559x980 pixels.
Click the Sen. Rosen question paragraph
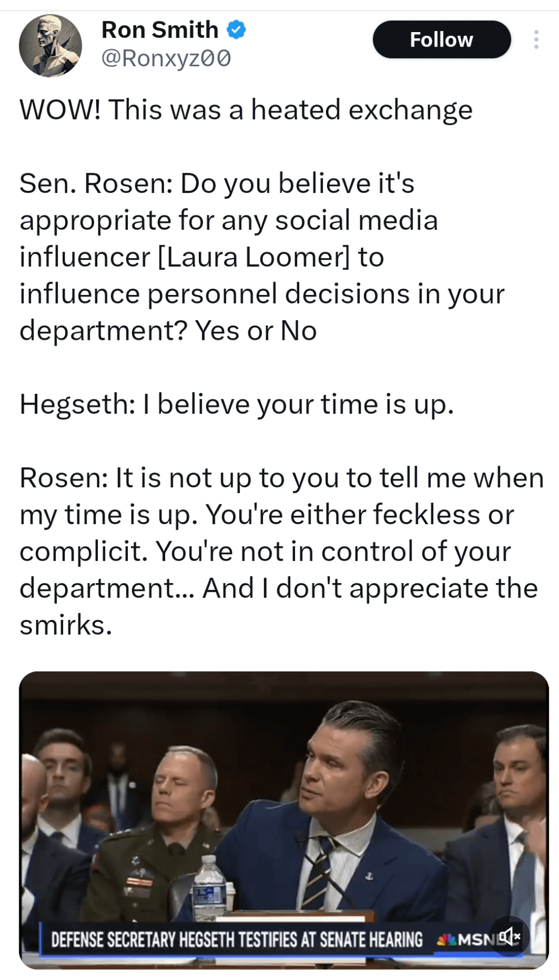(x=261, y=257)
